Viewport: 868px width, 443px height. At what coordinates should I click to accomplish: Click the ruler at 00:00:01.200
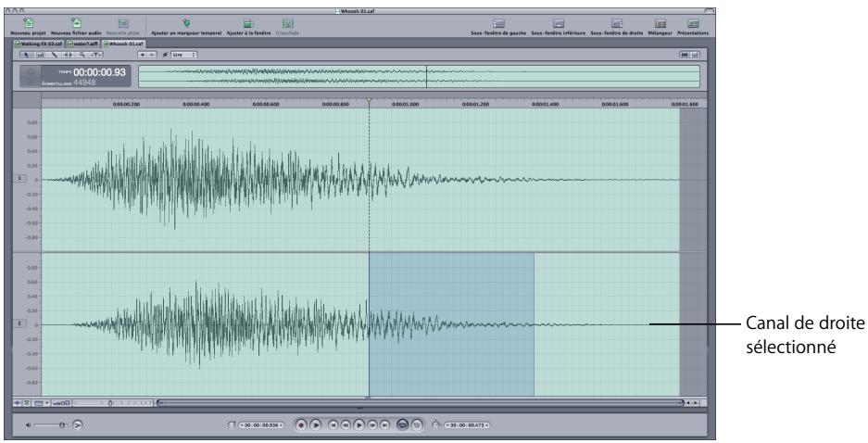(x=475, y=104)
